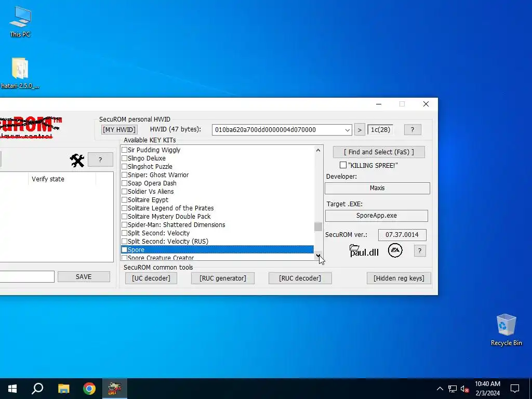Open the Recycle Bin icon
The width and height of the screenshot is (532, 399).
tap(506, 330)
